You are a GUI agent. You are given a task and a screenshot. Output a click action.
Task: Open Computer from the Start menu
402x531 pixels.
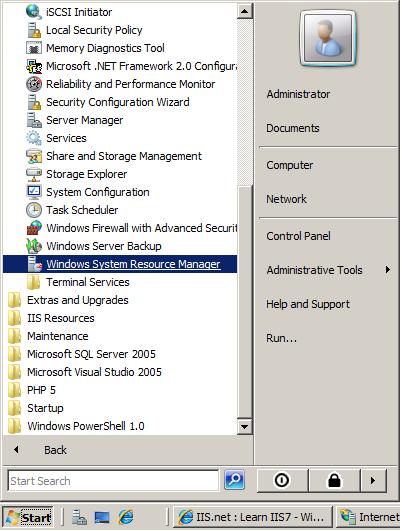(290, 165)
